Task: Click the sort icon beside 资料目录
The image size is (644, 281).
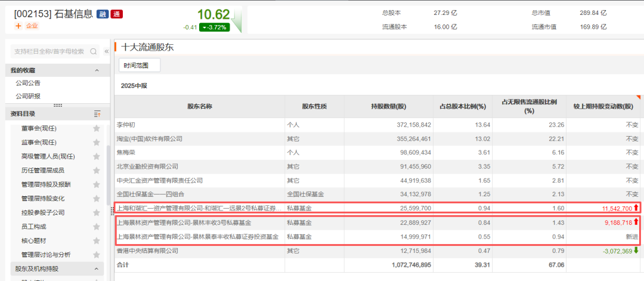Action: (x=97, y=114)
